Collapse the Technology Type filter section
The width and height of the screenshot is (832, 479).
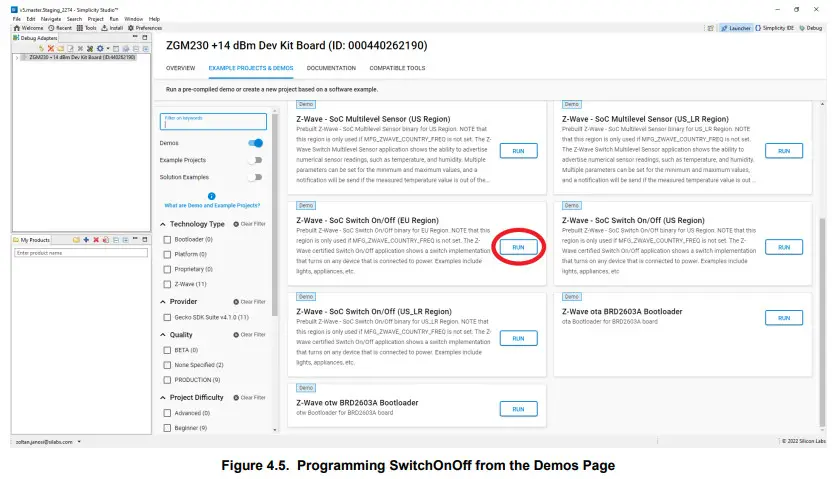coord(163,224)
